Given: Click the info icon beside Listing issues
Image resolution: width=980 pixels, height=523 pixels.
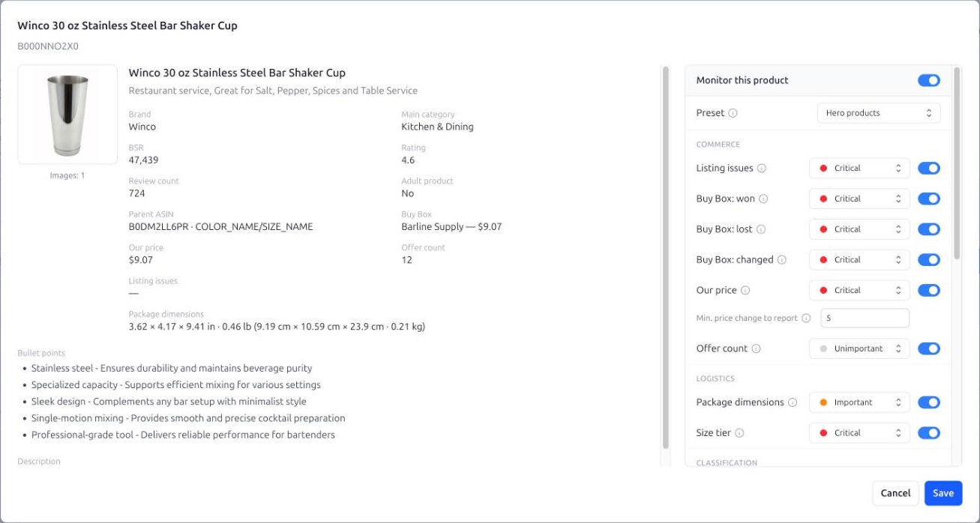Looking at the screenshot, I should point(762,169).
